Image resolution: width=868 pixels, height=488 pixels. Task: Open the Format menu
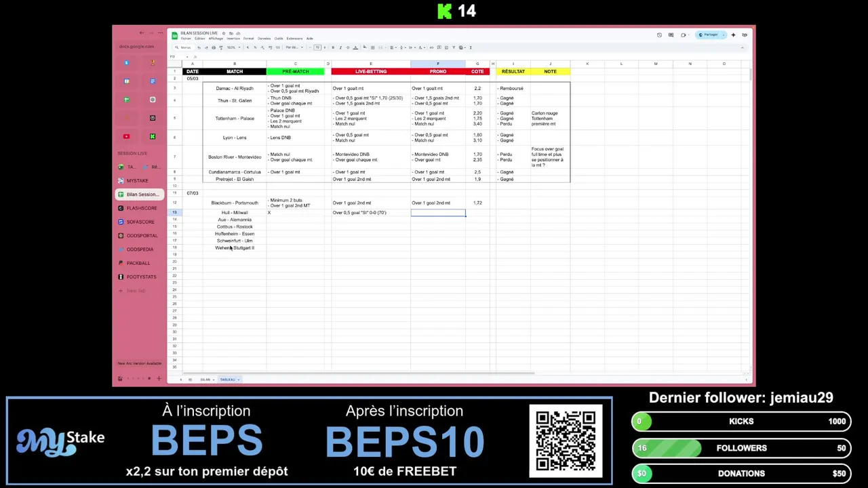click(x=249, y=39)
